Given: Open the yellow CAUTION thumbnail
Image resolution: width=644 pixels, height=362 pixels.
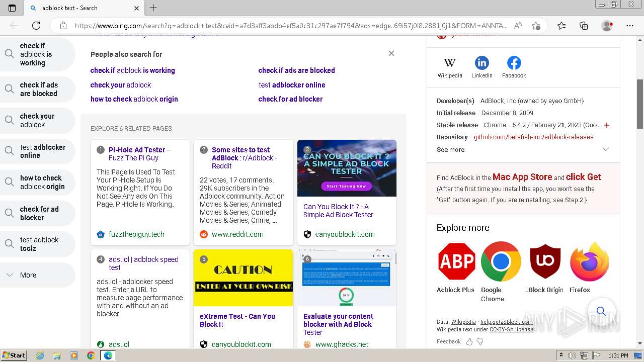Looking at the screenshot, I should (x=243, y=278).
